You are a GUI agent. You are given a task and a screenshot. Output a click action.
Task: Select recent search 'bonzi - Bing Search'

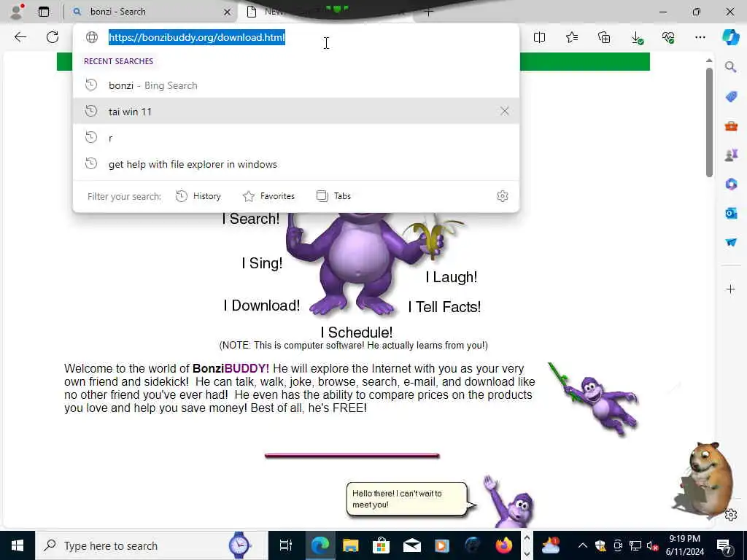click(x=296, y=85)
